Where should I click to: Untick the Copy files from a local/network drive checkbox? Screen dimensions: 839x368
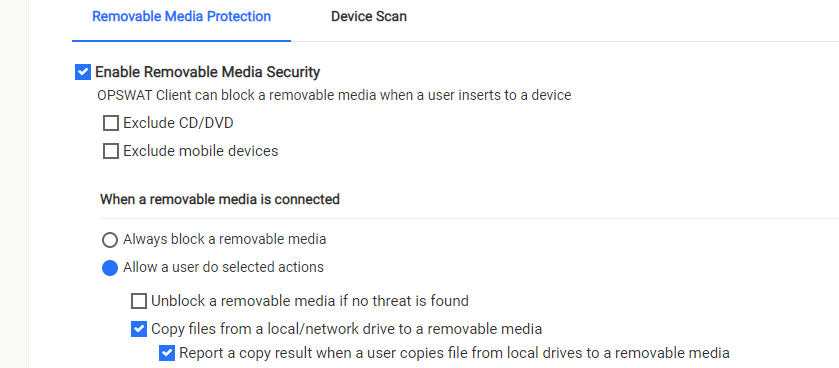139,329
